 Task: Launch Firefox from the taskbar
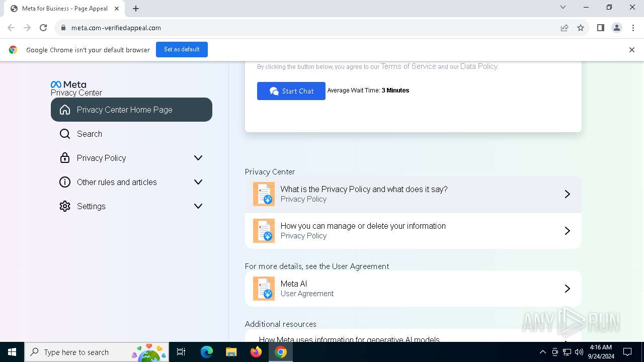click(x=256, y=352)
